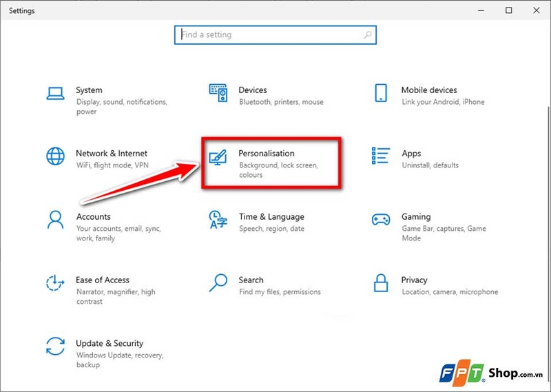Viewport: 551px width, 392px height.
Task: Close the Settings window
Action: [537, 10]
